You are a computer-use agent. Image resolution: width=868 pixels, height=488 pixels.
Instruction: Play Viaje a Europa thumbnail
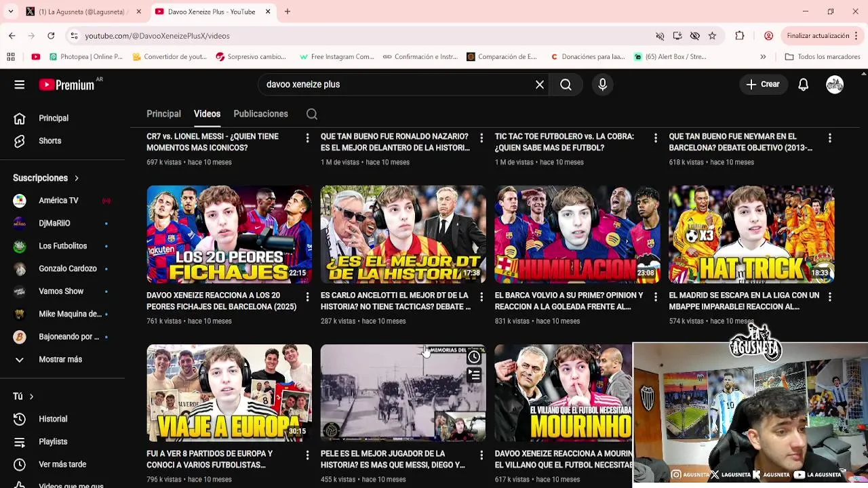coord(229,393)
